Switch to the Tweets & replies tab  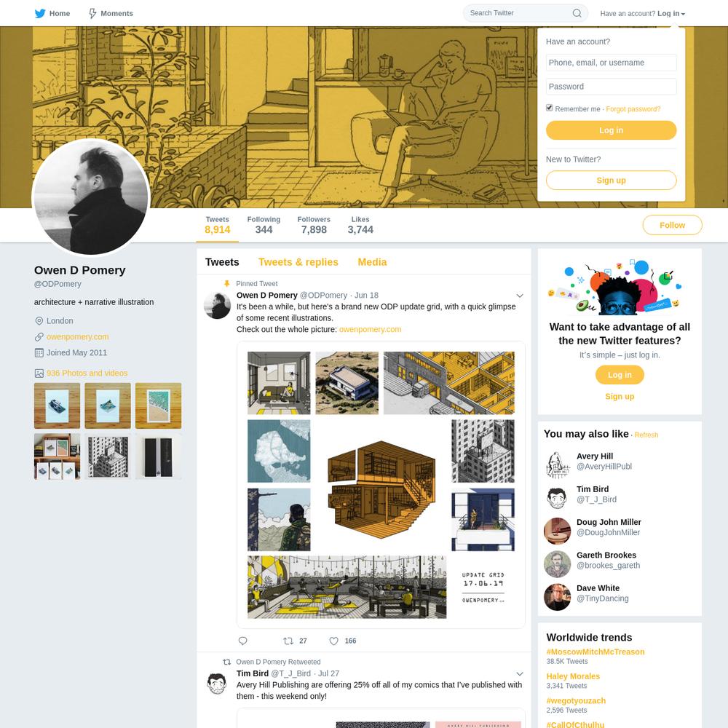(298, 262)
